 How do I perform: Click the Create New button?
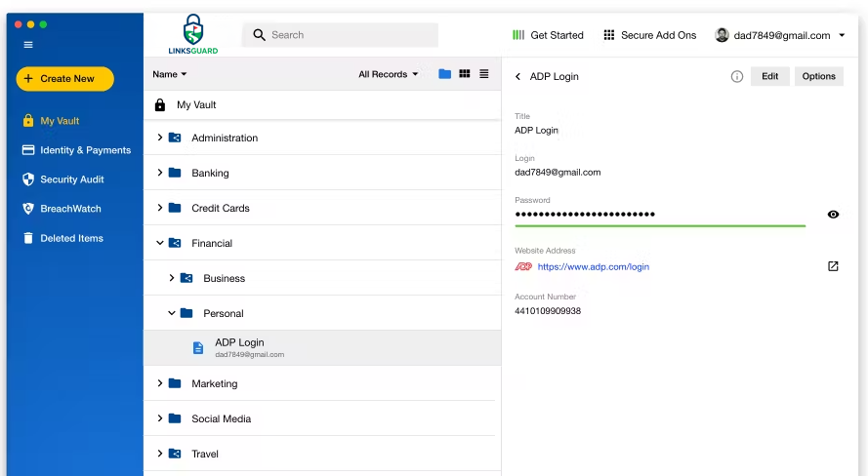65,79
